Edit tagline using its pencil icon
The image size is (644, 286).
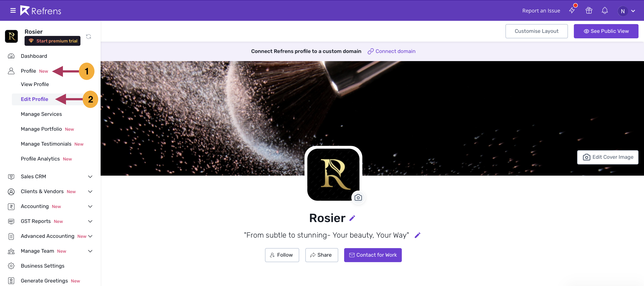click(x=417, y=235)
